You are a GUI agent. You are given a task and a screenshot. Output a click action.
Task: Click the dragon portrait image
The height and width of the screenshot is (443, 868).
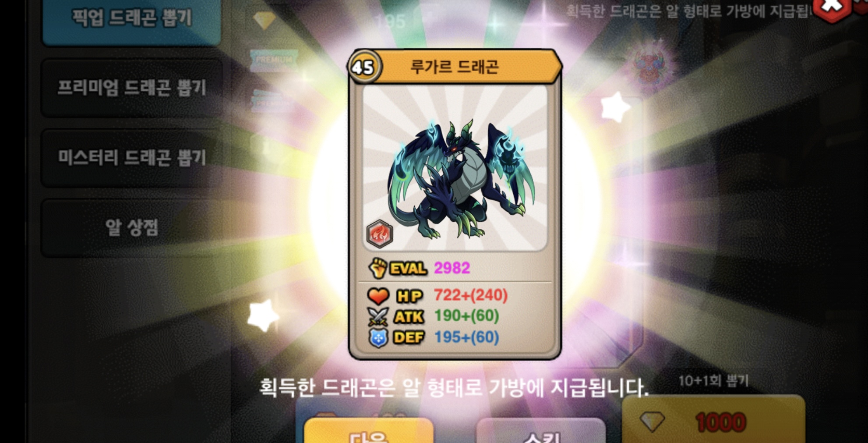455,168
